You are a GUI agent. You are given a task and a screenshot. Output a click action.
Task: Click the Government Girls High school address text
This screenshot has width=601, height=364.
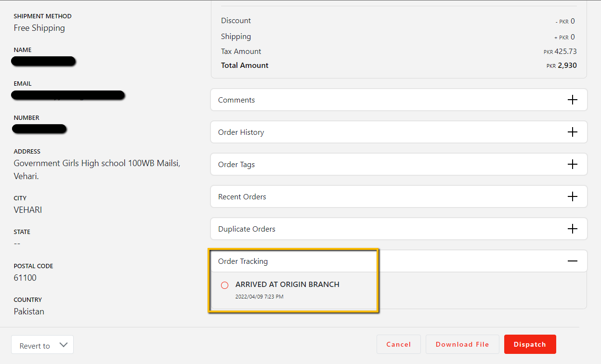coord(97,164)
